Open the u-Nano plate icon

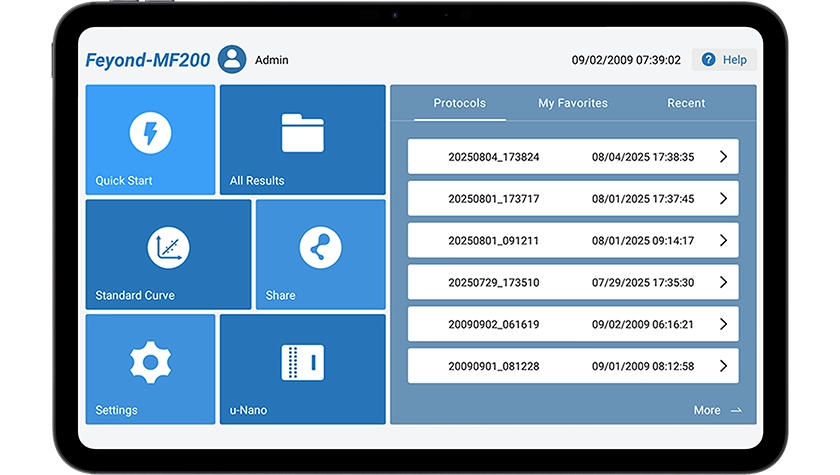[303, 363]
